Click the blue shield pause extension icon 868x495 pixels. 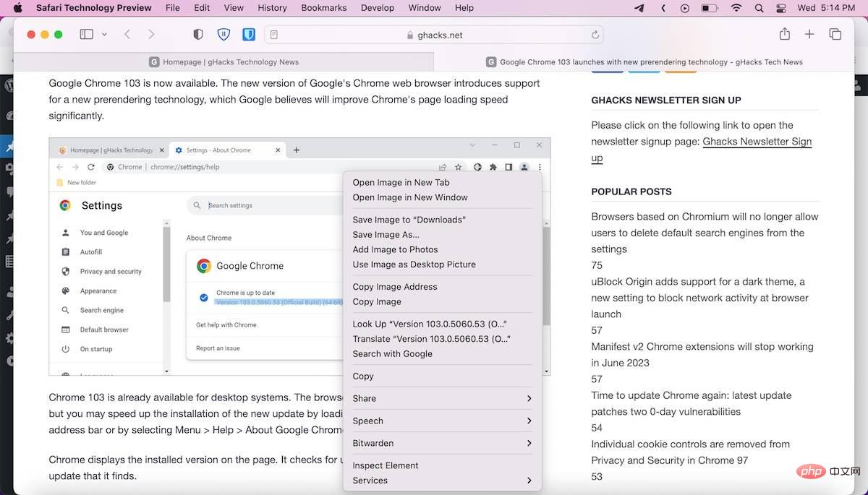pos(224,35)
